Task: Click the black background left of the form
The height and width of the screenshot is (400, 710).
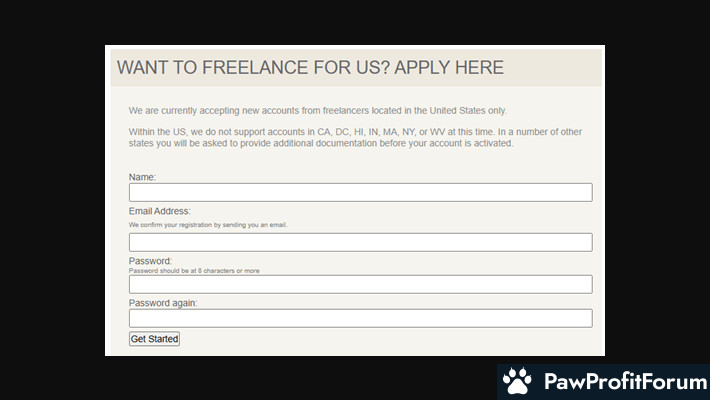Action: (x=52, y=200)
